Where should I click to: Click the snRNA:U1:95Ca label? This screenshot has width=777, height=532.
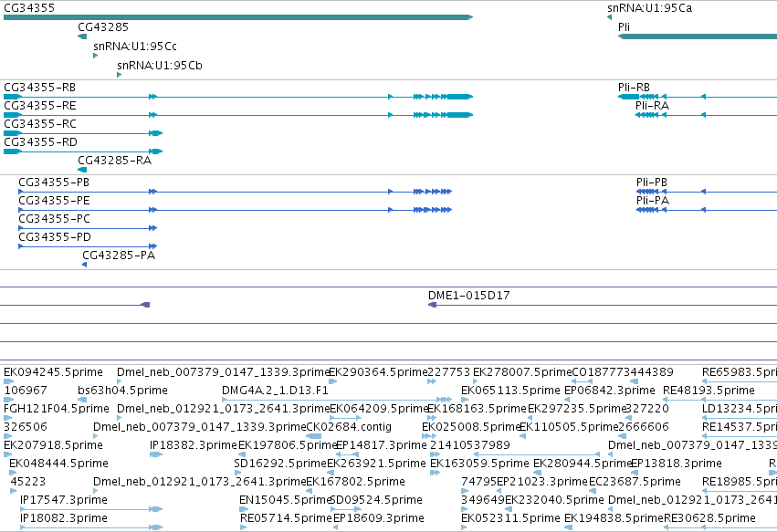click(650, 8)
